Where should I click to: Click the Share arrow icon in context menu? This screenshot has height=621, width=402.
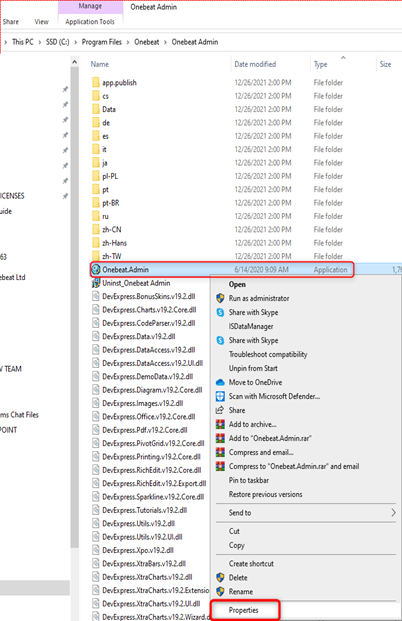pos(220,410)
